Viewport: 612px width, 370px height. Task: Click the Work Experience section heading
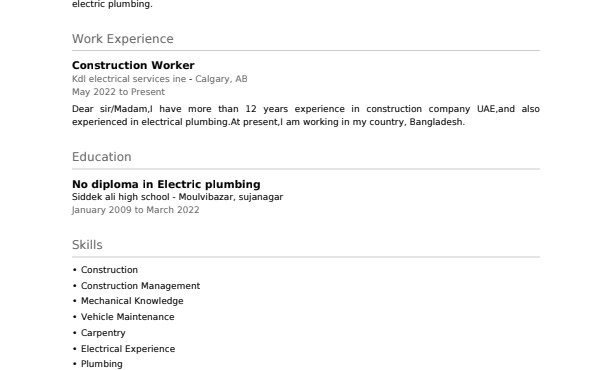click(123, 39)
